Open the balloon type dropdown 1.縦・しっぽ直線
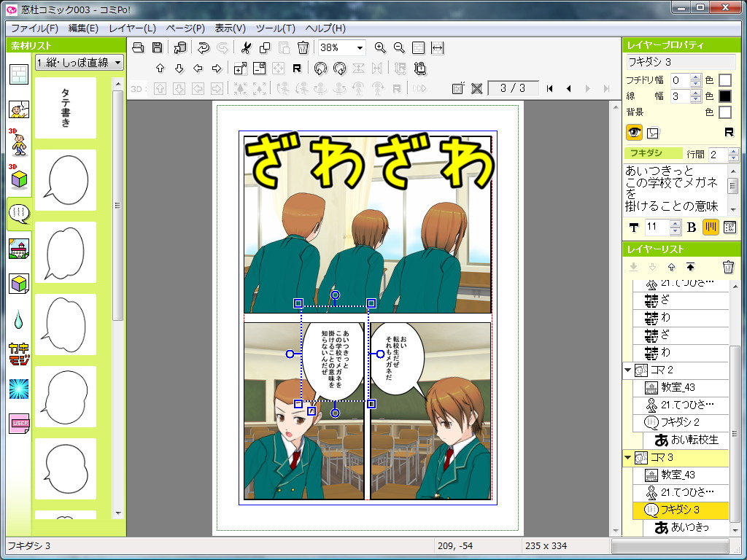747x560 pixels. pos(79,63)
